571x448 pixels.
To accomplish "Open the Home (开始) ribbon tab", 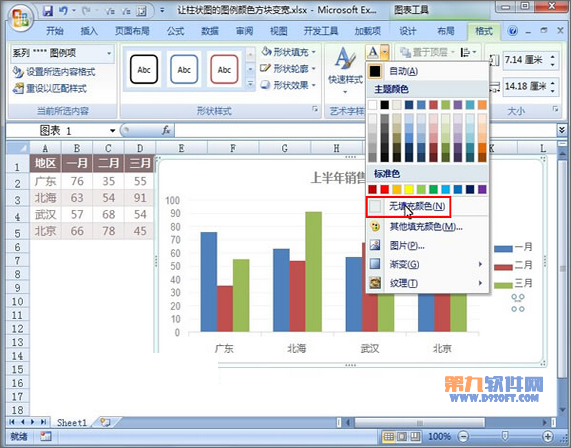I will [55, 31].
